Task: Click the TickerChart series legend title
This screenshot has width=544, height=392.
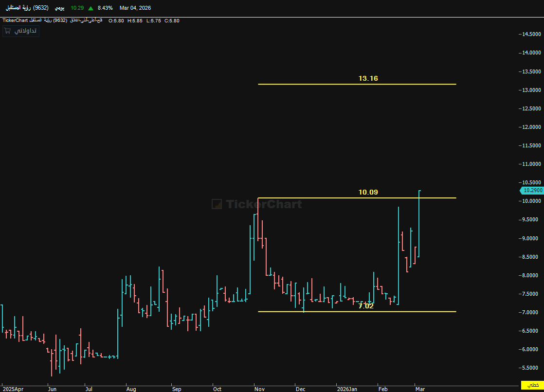Action: 53,20
